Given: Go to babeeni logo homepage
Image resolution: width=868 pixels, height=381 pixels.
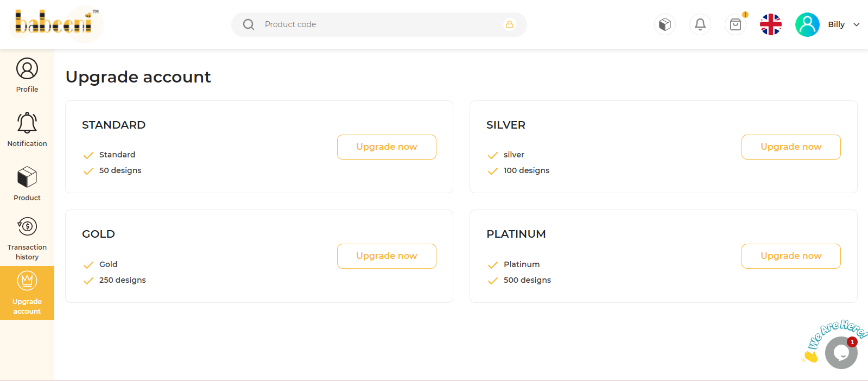Looking at the screenshot, I should pyautogui.click(x=53, y=23).
